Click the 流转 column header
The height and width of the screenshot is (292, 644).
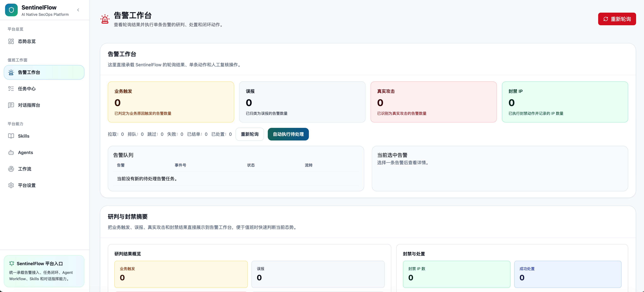tap(309, 165)
